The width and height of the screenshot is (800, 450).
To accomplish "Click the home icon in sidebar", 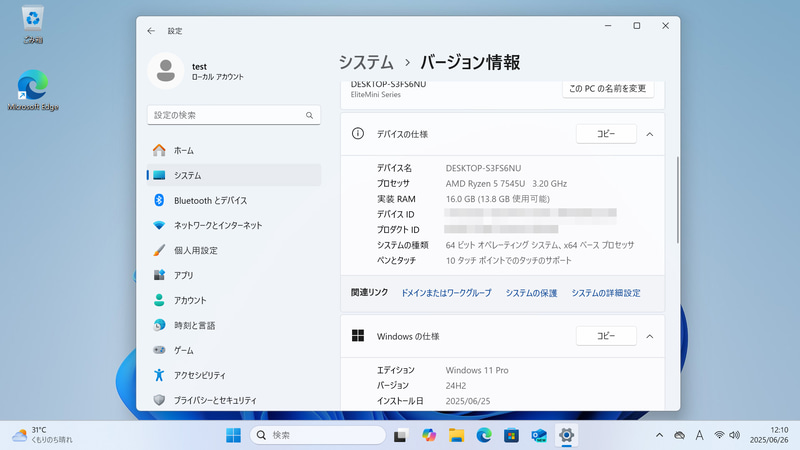I will [x=159, y=151].
